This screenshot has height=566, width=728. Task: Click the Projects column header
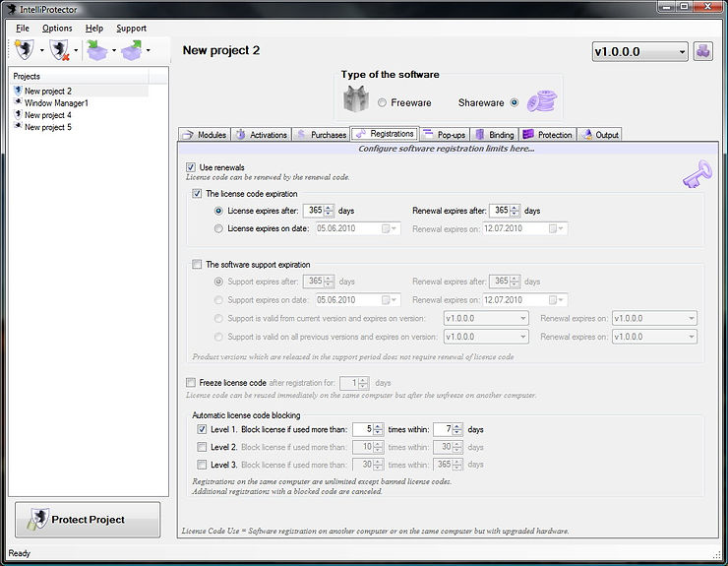[x=79, y=76]
